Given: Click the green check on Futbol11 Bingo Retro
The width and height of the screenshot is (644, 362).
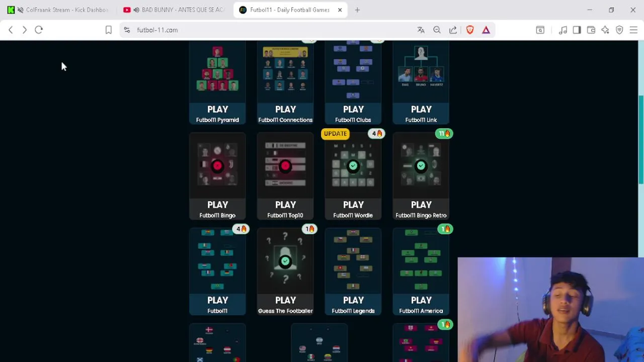Looking at the screenshot, I should point(421,166).
